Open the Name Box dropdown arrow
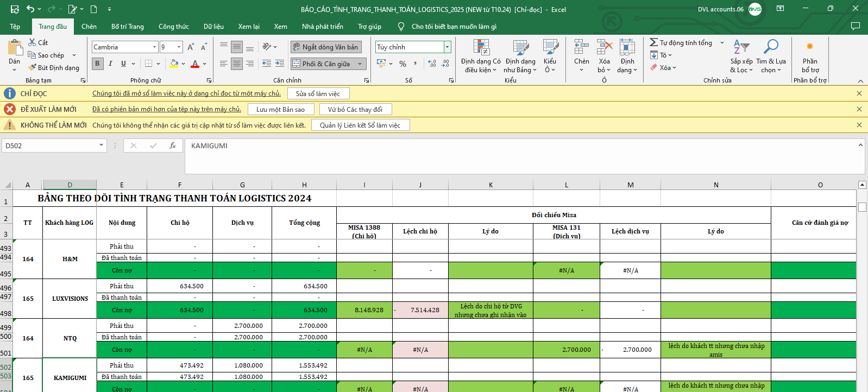This screenshot has height=392, width=868. pos(101,146)
